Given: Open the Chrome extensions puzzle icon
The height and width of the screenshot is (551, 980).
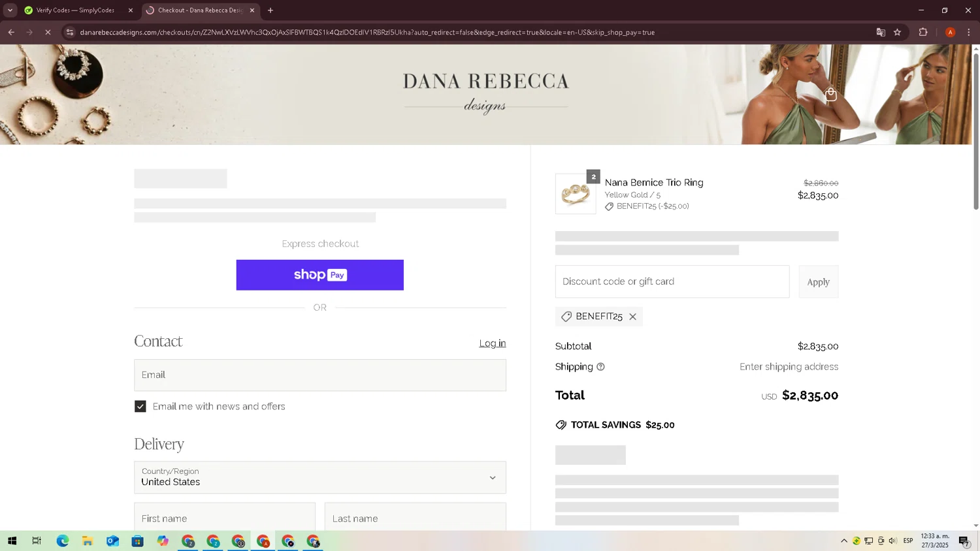Looking at the screenshot, I should click(x=923, y=32).
